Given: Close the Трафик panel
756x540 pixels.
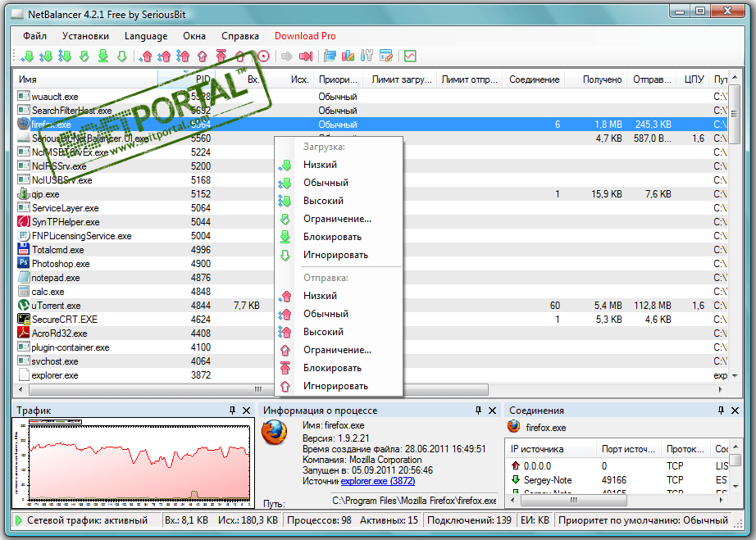Looking at the screenshot, I should coord(246,411).
